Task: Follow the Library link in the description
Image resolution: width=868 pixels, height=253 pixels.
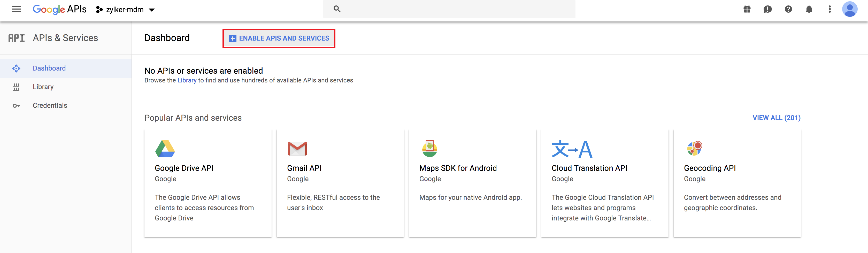Action: pyautogui.click(x=187, y=81)
